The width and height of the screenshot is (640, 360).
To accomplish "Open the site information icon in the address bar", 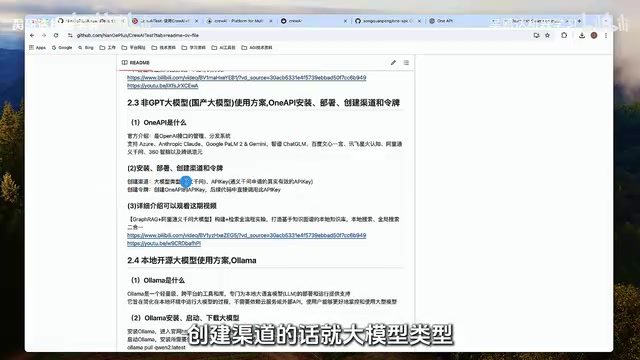I will [x=70, y=36].
